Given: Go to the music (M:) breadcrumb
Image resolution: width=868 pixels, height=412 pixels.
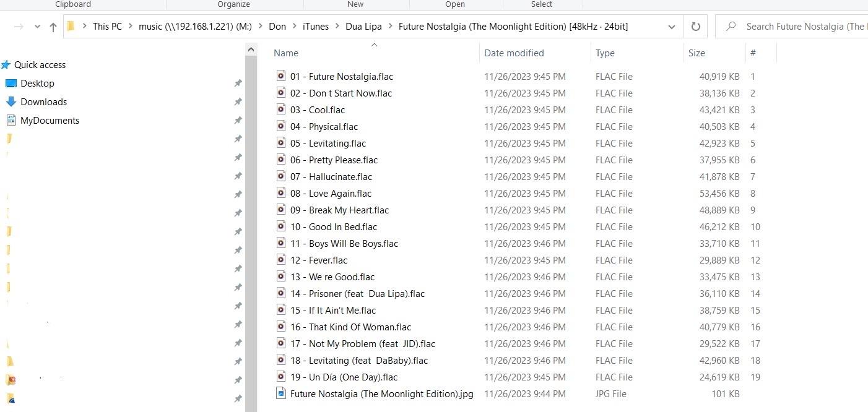Looking at the screenshot, I should click(195, 27).
